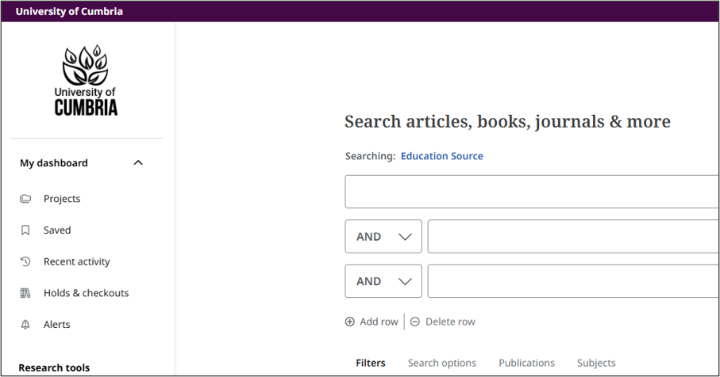Open Saved items link
The image size is (720, 377).
[x=57, y=230]
